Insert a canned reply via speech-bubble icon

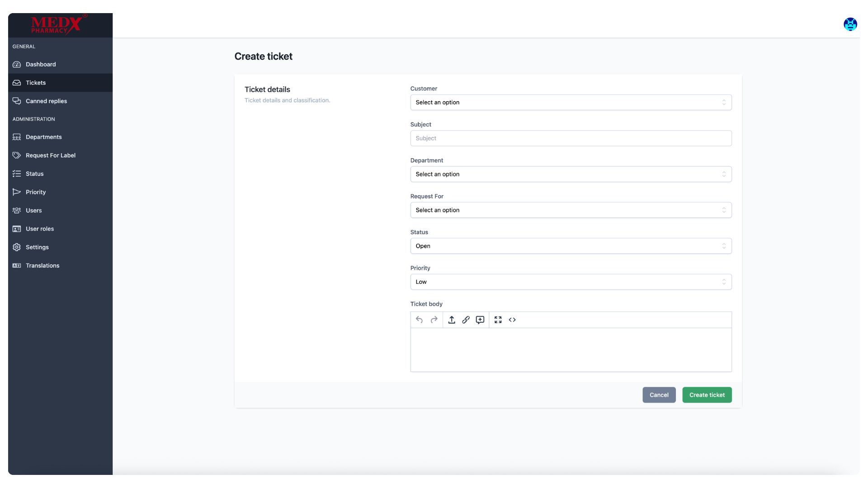tap(480, 320)
